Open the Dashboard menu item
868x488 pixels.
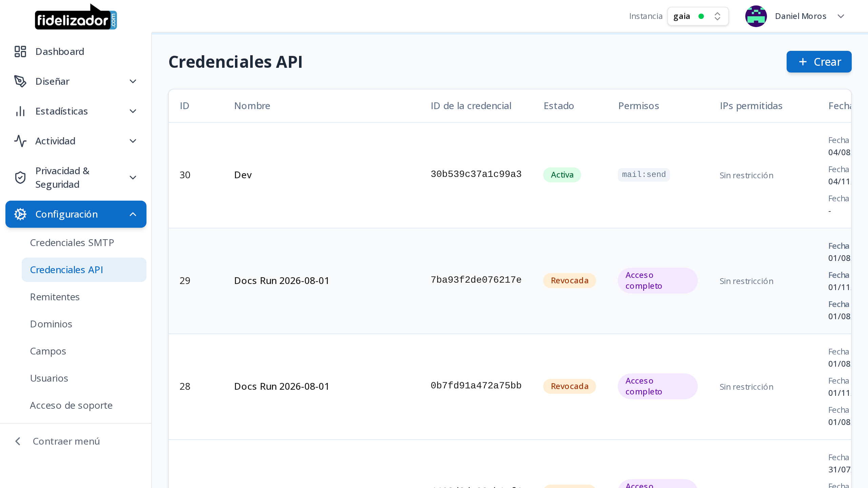point(76,52)
